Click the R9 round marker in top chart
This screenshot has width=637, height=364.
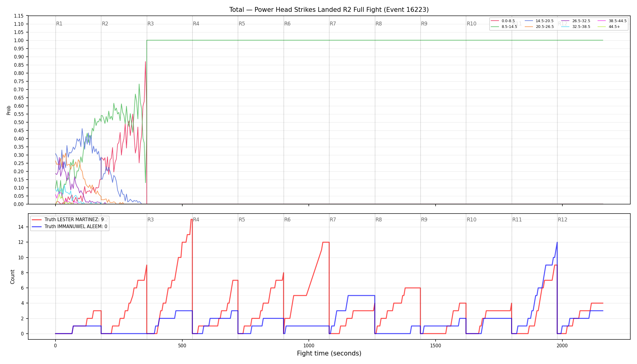pyautogui.click(x=424, y=24)
